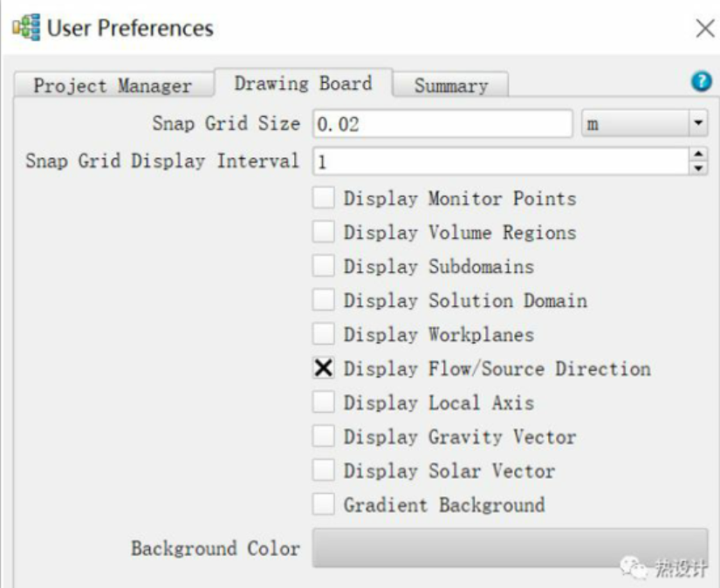Screen dimensions: 720x588
Task: Enable Display Volume Regions checkbox
Action: (324, 232)
